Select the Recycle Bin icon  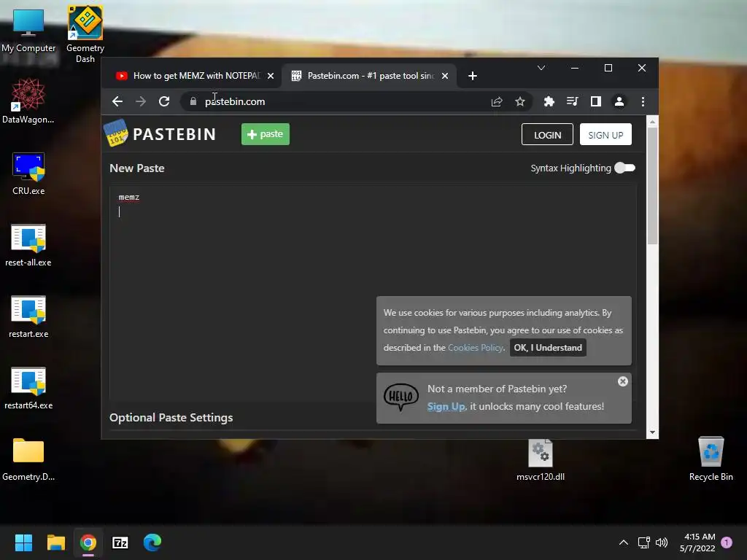[711, 459]
